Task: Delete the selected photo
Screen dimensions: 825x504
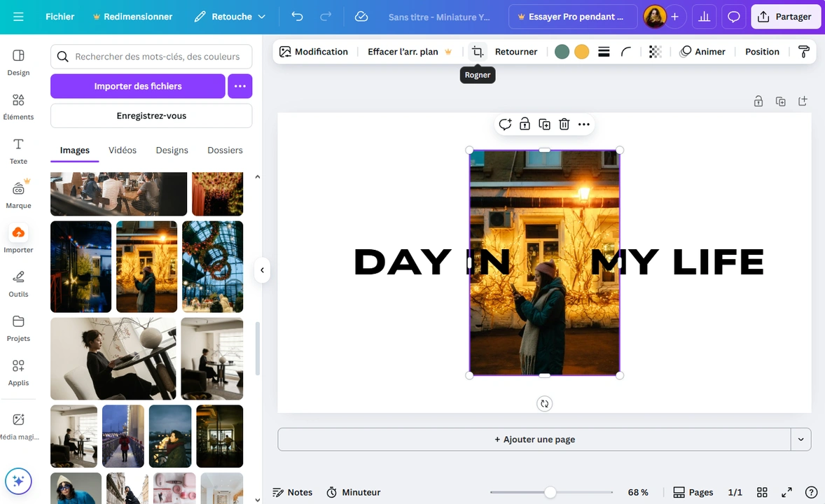Action: (564, 124)
